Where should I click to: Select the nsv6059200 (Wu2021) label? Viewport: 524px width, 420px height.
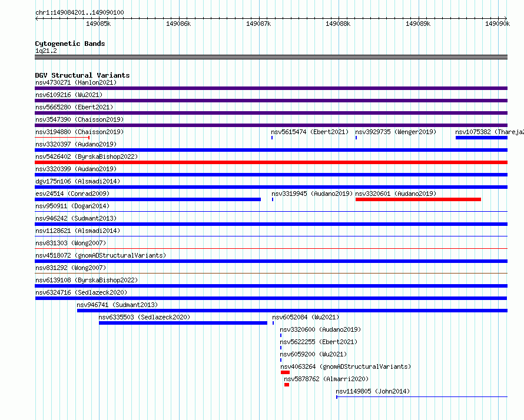point(313,354)
